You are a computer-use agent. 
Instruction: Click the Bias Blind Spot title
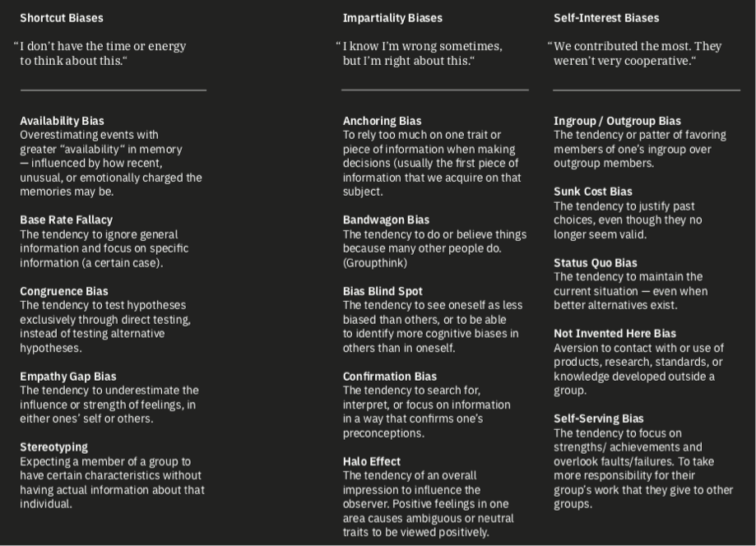point(383,291)
